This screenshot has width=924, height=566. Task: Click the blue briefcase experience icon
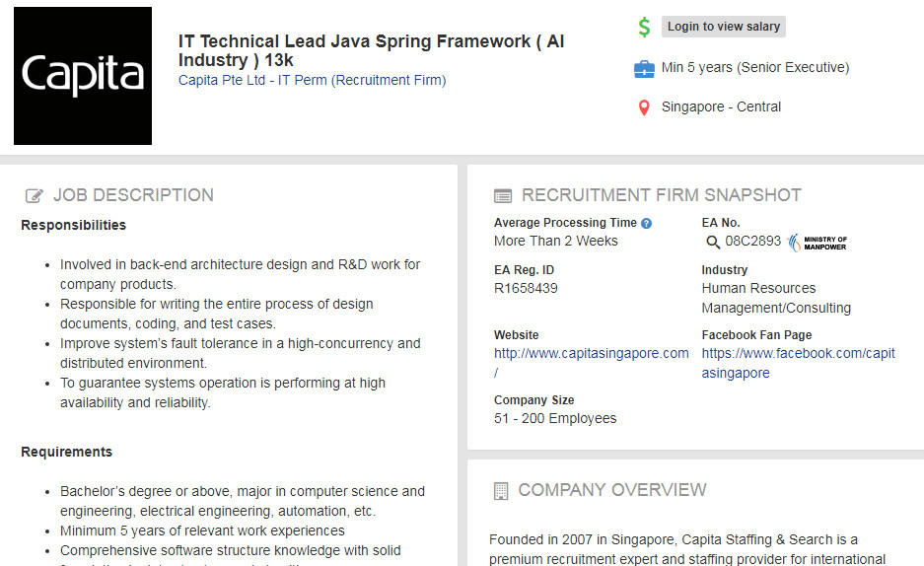tap(644, 68)
